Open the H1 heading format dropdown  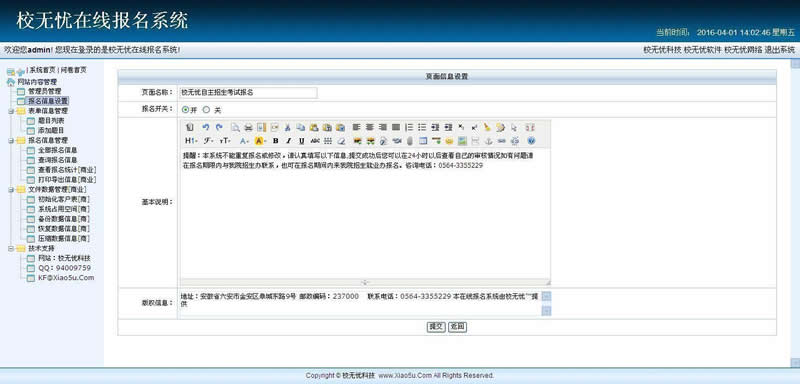point(191,141)
